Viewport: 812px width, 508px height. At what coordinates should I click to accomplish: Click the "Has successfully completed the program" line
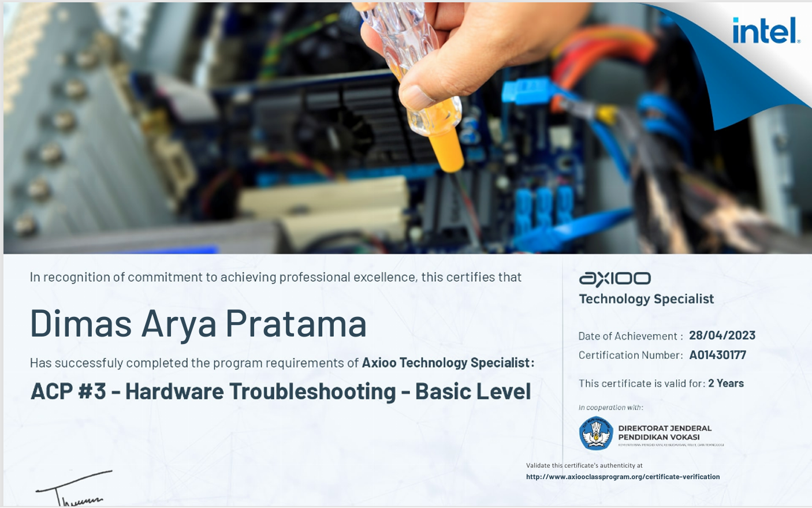tap(282, 363)
